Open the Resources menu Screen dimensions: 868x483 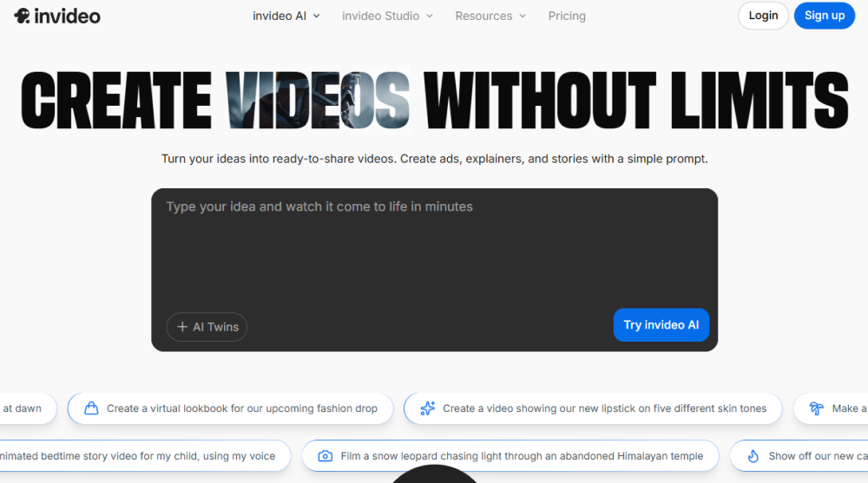(490, 16)
